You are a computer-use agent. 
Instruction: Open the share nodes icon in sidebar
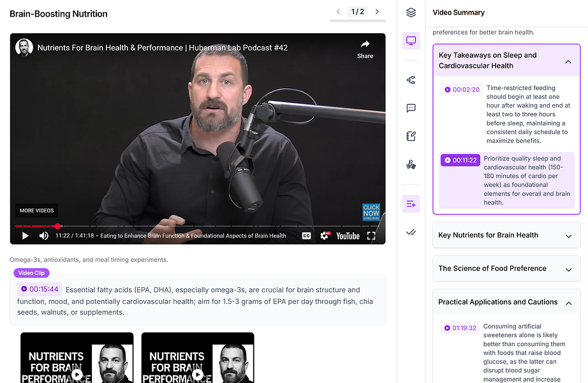click(x=411, y=80)
